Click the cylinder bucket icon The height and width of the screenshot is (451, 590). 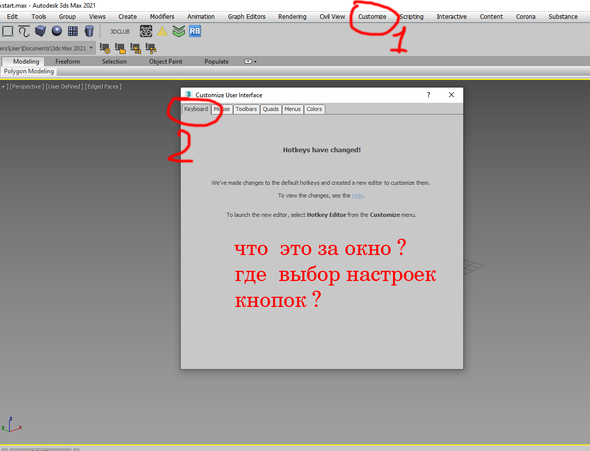pos(89,31)
